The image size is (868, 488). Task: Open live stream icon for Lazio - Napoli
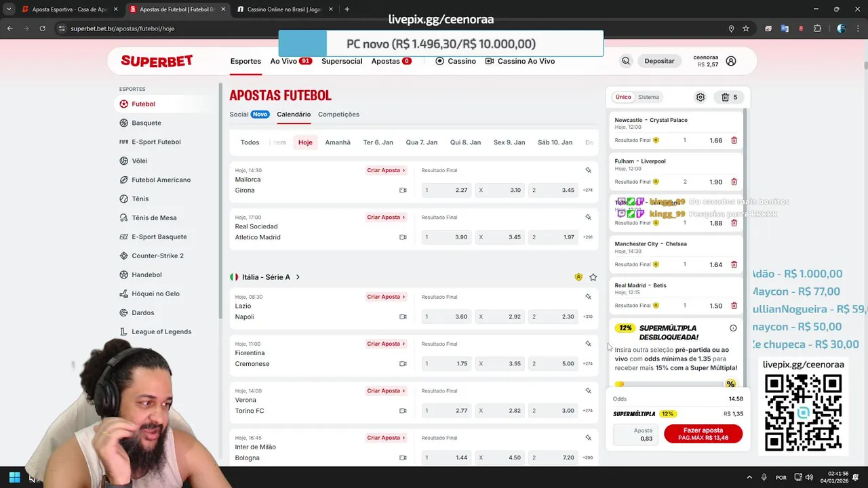(x=403, y=317)
